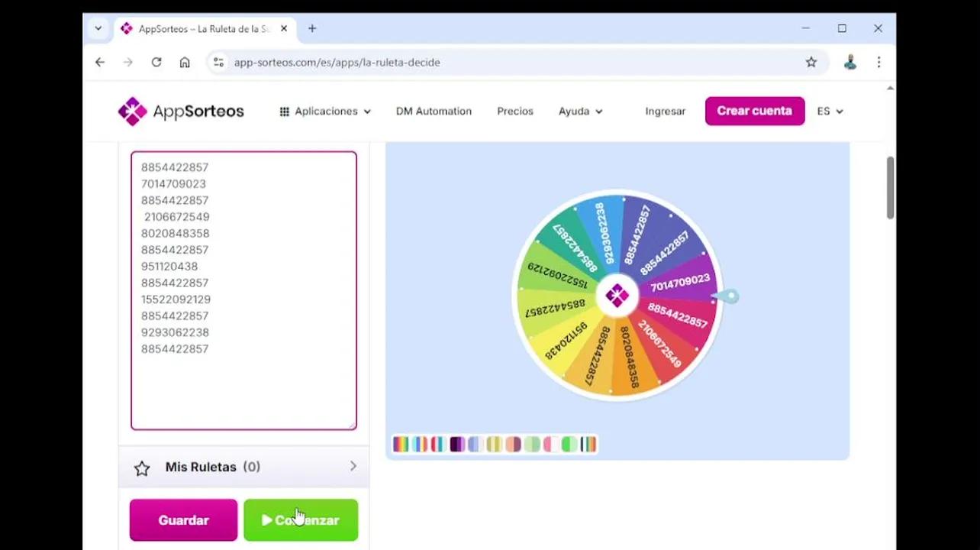
Task: Select the bright green palette swatch
Action: pos(569,444)
